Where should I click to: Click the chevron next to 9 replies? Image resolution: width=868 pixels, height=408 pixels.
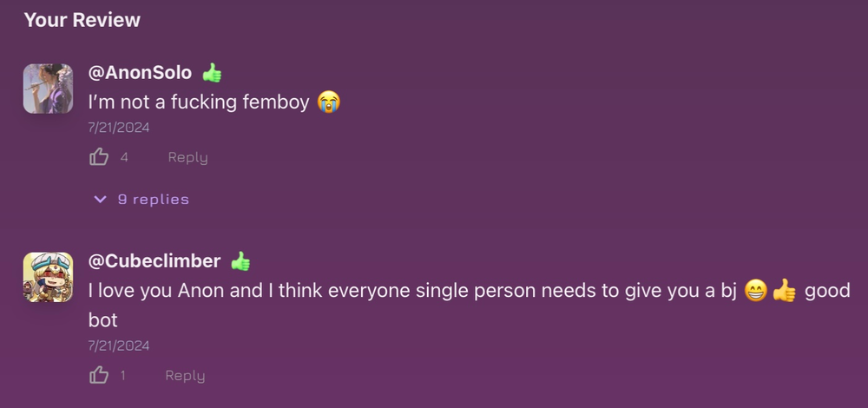click(x=100, y=200)
